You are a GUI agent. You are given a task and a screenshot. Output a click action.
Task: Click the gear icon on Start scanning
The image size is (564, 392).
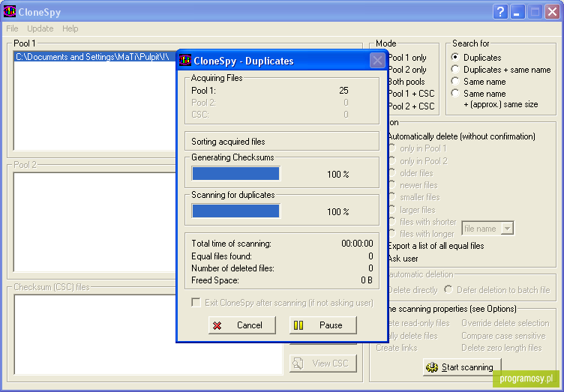[x=432, y=367]
